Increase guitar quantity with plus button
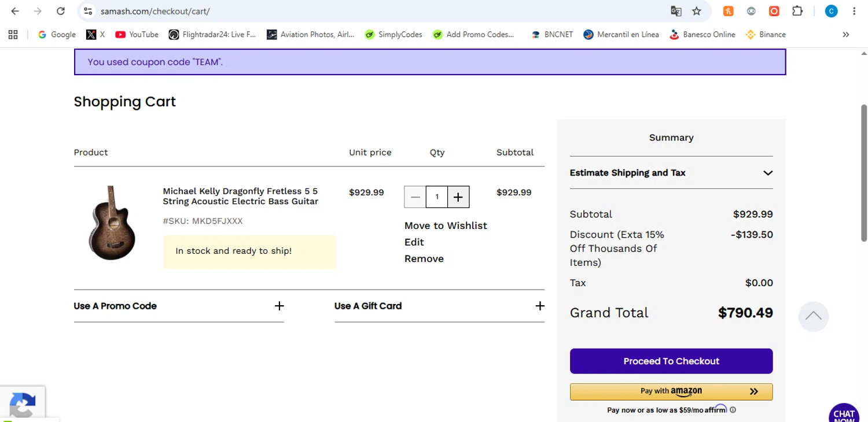Screen dimensions: 868x422 [458, 197]
